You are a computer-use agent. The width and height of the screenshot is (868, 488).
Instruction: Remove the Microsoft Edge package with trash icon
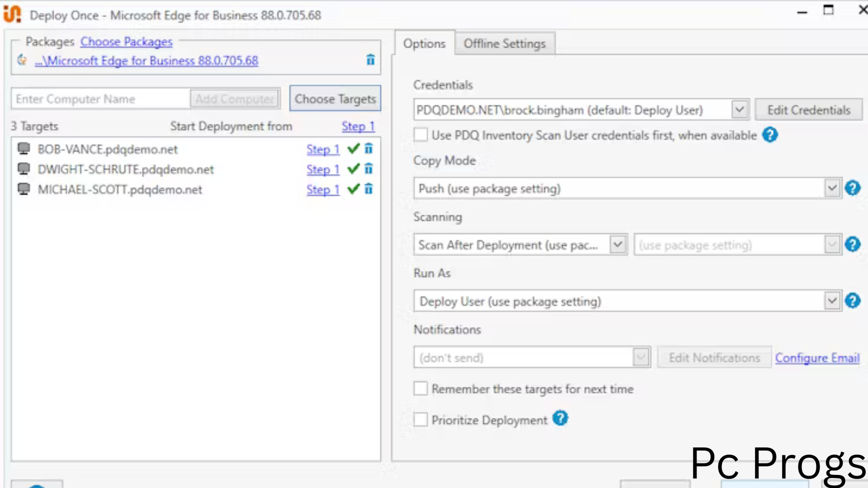(x=371, y=60)
